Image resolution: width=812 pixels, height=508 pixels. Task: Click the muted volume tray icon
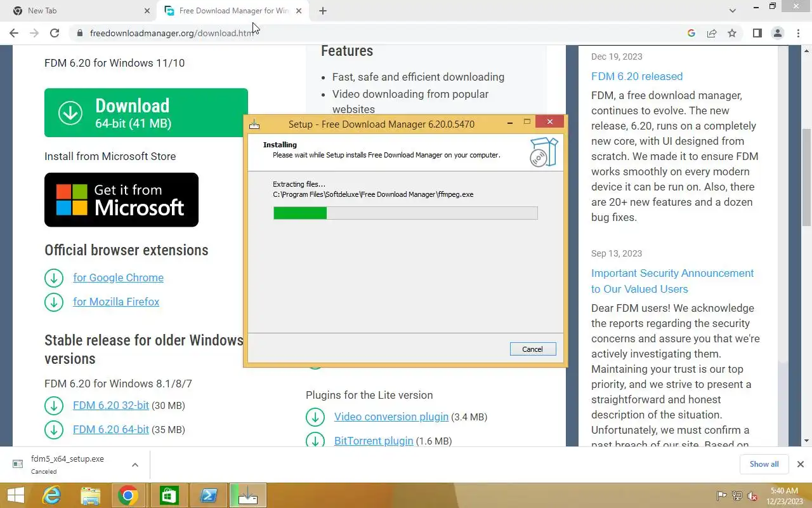pyautogui.click(x=753, y=496)
